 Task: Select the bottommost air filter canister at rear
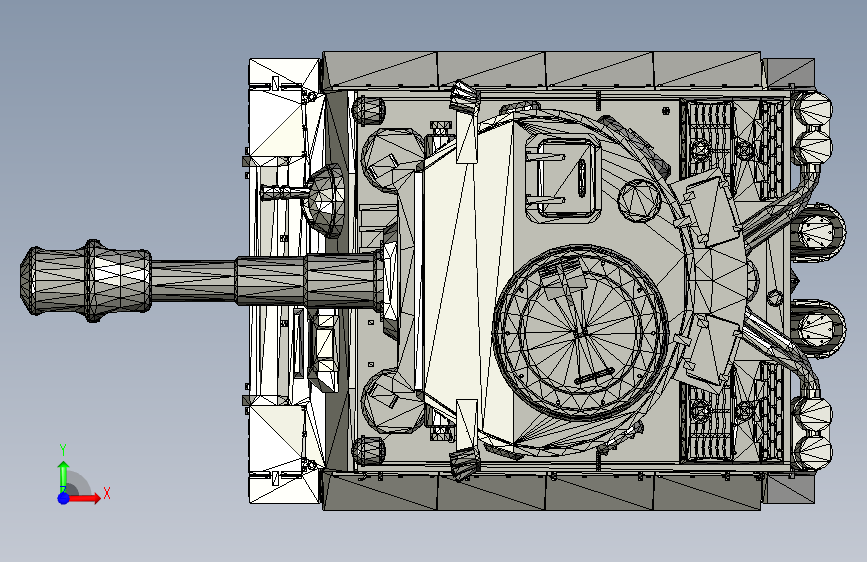click(813, 452)
